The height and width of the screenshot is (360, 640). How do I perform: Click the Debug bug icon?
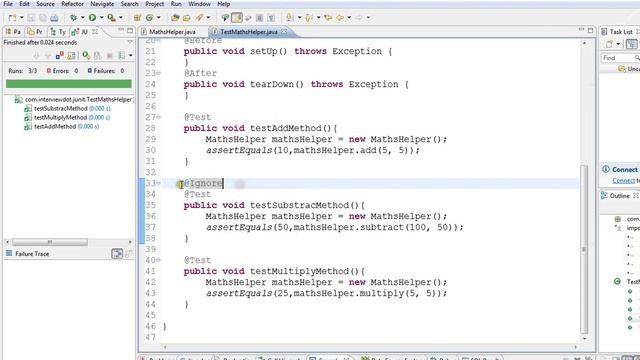(x=73, y=18)
